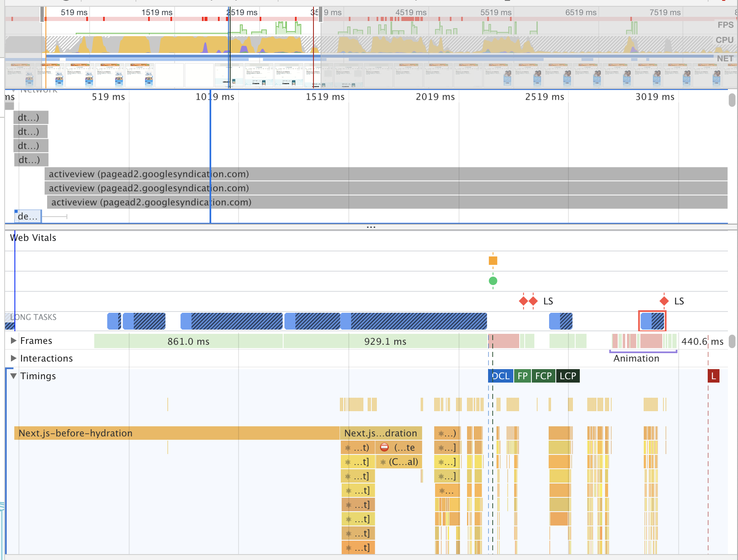The width and height of the screenshot is (738, 560).
Task: Click the green circle Web Vitals marker
Action: click(493, 281)
